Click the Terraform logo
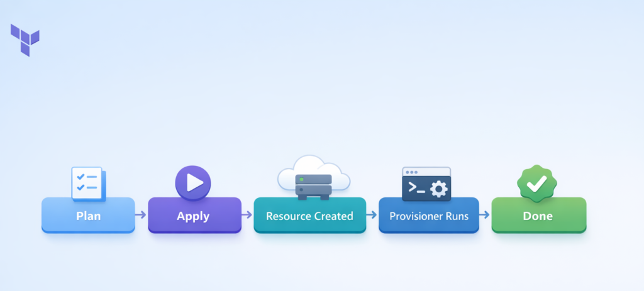The height and width of the screenshot is (291, 644). click(25, 40)
